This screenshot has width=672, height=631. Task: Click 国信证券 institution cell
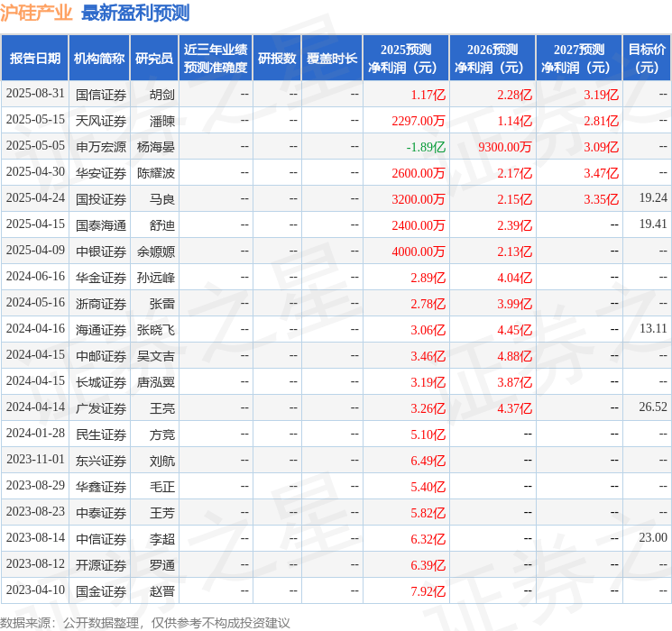[x=101, y=95]
